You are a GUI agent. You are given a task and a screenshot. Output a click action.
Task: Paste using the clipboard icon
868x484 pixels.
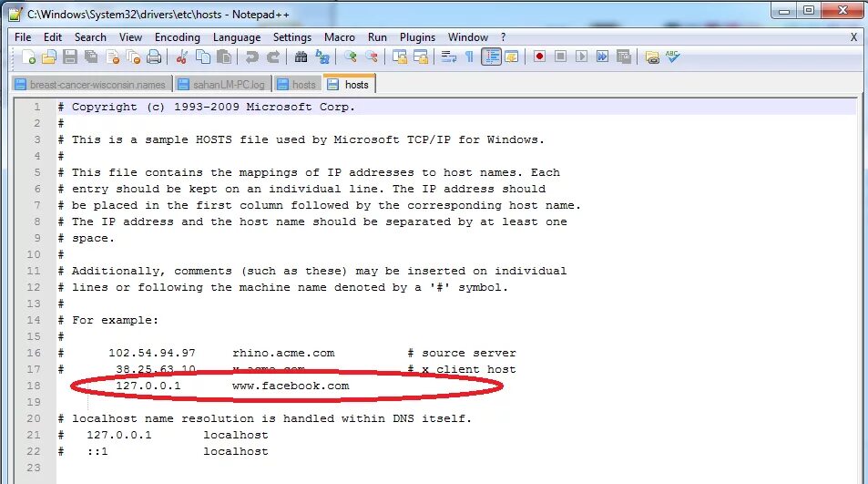coord(224,57)
